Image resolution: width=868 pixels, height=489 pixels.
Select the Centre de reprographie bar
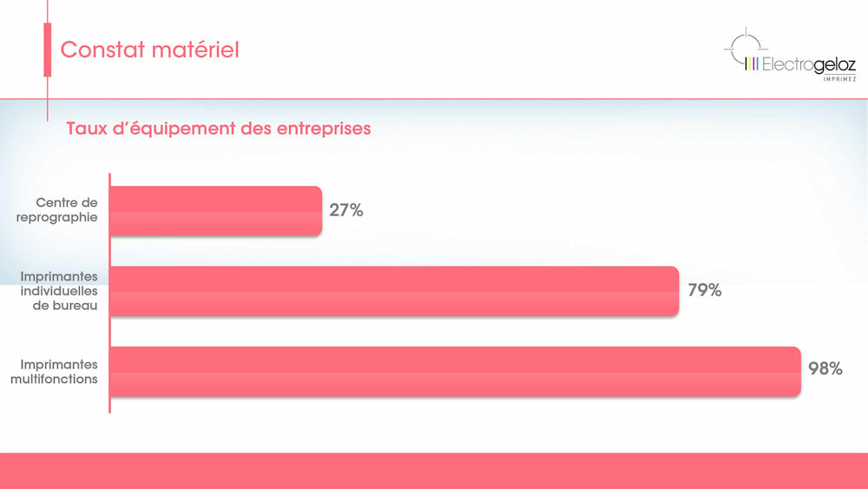215,210
